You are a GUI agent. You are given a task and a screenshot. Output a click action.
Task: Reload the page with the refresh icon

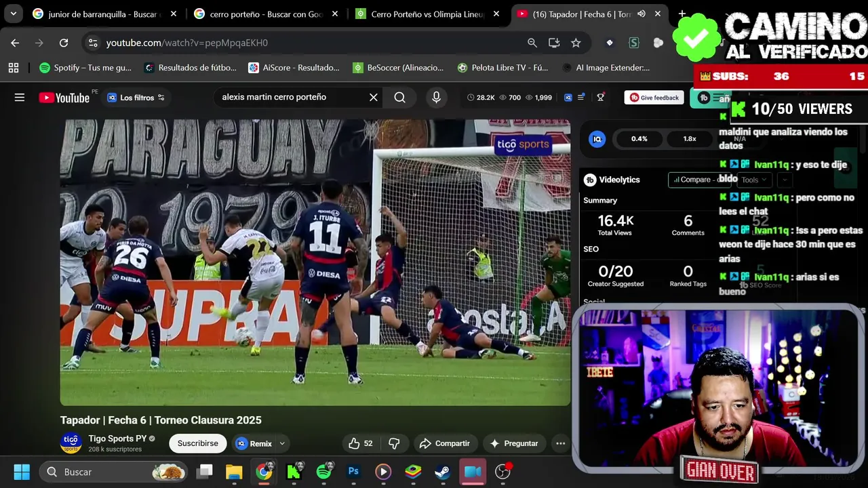click(x=64, y=43)
